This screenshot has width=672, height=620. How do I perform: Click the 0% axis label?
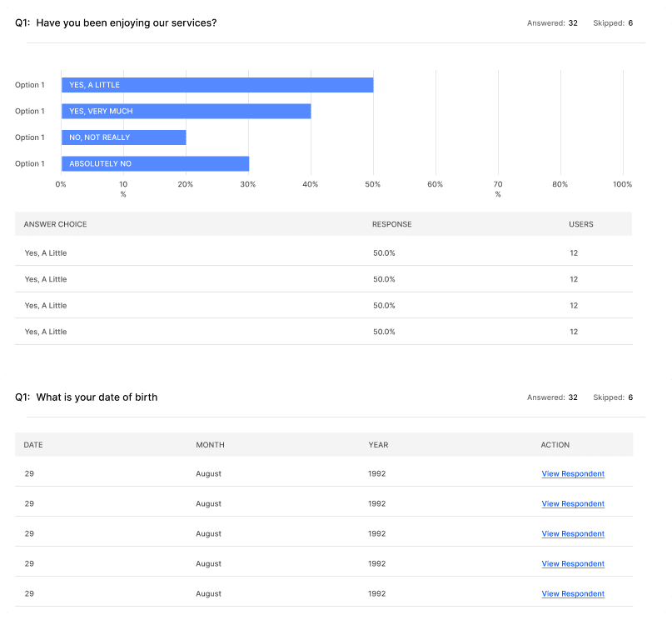click(x=61, y=184)
